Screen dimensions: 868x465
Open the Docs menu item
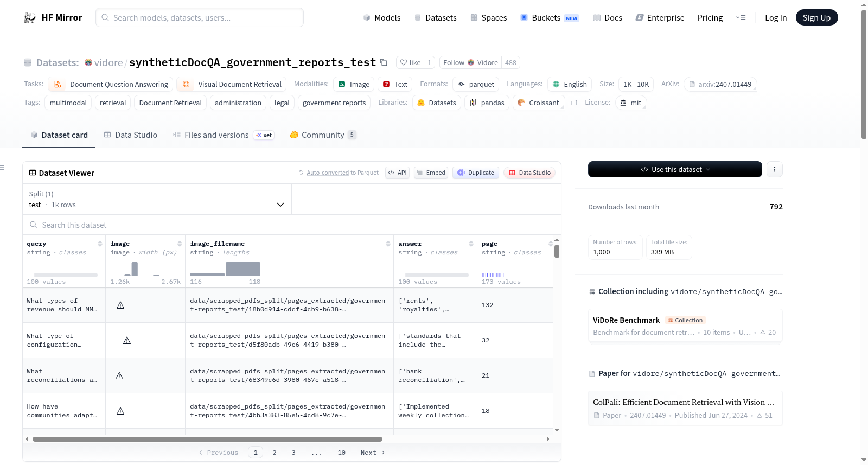(608, 17)
